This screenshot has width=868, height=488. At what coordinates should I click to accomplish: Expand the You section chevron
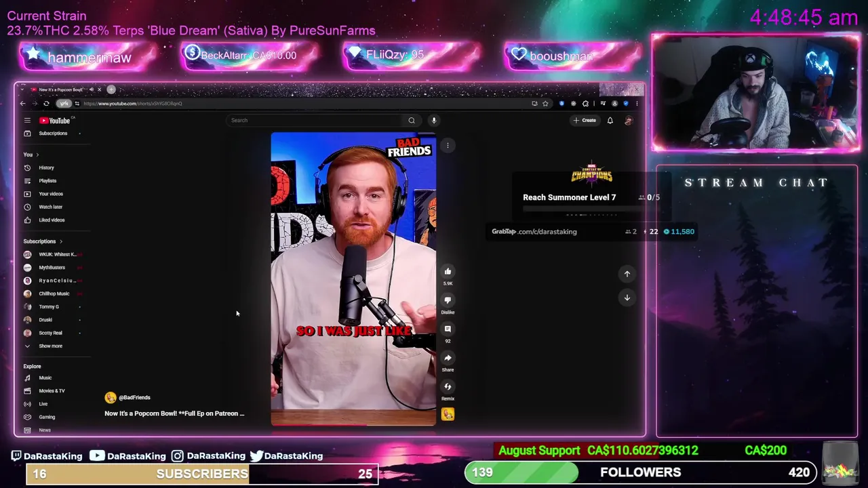[37, 155]
